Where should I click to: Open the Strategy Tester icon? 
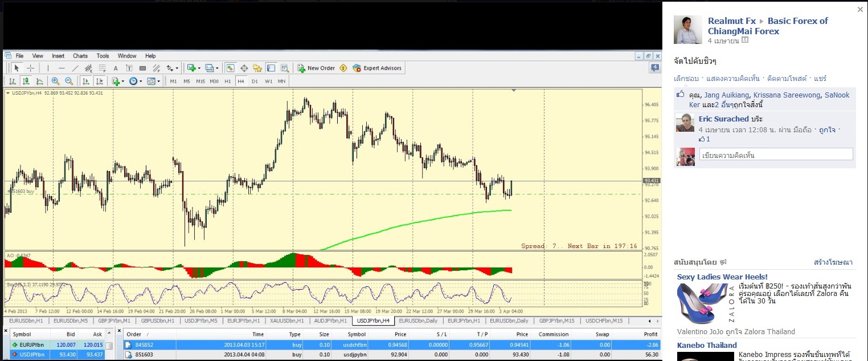(285, 68)
